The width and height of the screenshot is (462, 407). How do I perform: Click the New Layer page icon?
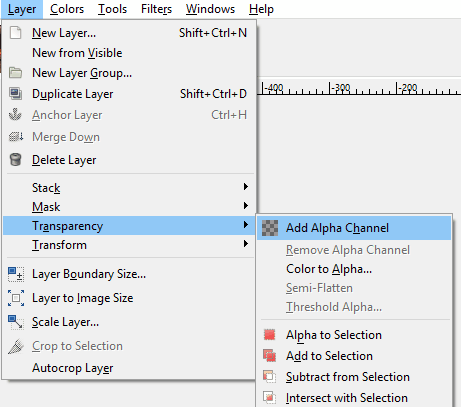point(15,33)
